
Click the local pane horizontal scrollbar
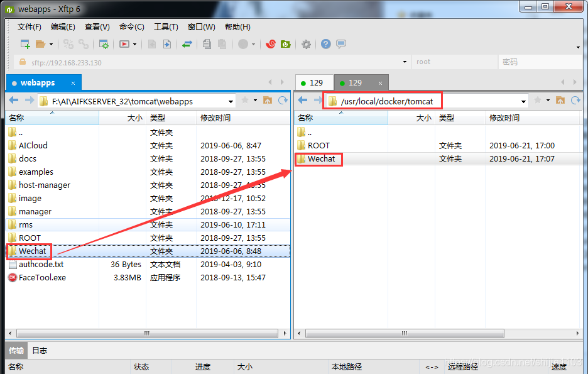pos(148,333)
